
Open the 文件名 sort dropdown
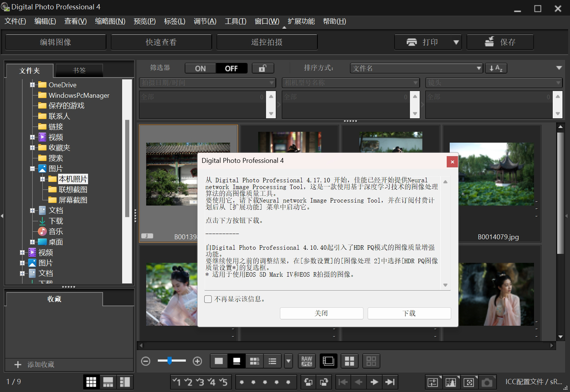click(416, 68)
